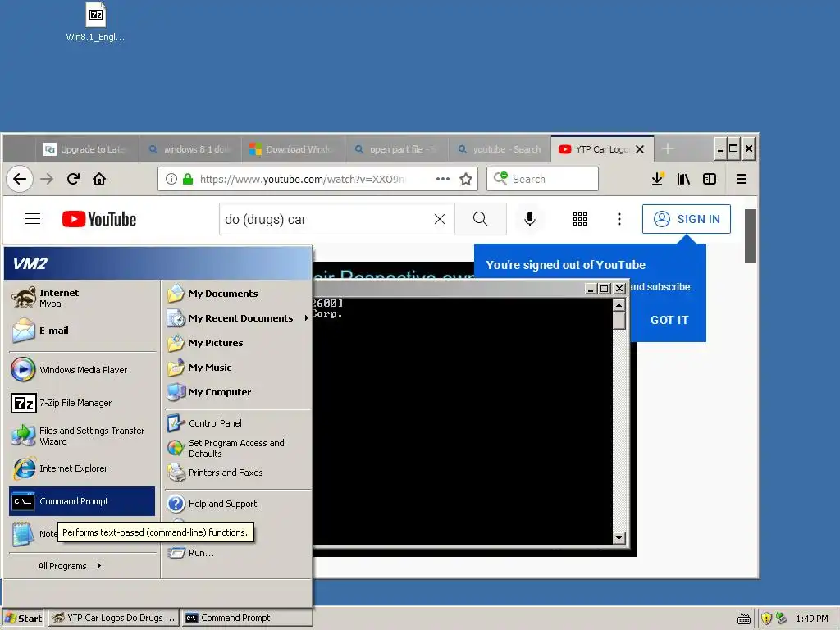Image resolution: width=840 pixels, height=630 pixels.
Task: Open Files and Settings Transfer Wizard
Action: (x=83, y=436)
